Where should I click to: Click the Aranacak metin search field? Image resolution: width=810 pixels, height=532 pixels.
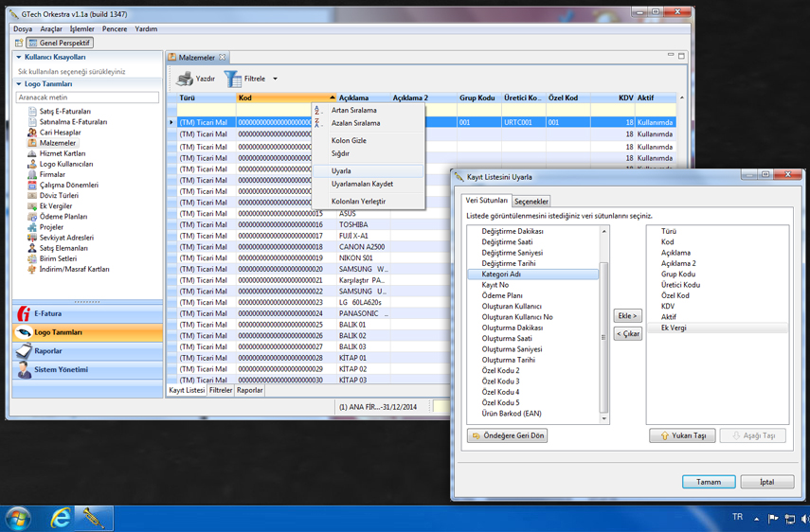coord(87,98)
